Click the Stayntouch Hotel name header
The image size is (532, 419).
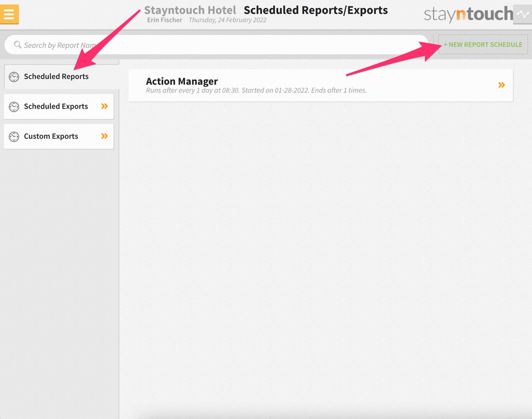tap(190, 10)
